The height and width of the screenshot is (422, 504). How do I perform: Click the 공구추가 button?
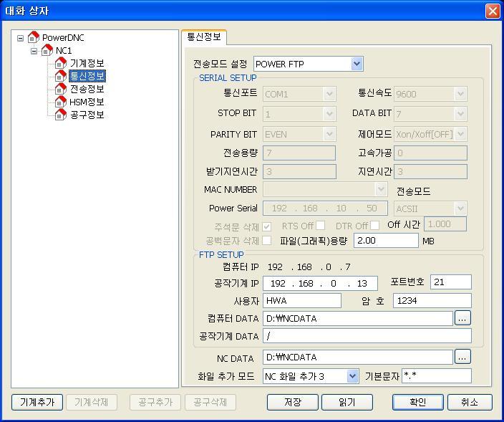pyautogui.click(x=155, y=402)
